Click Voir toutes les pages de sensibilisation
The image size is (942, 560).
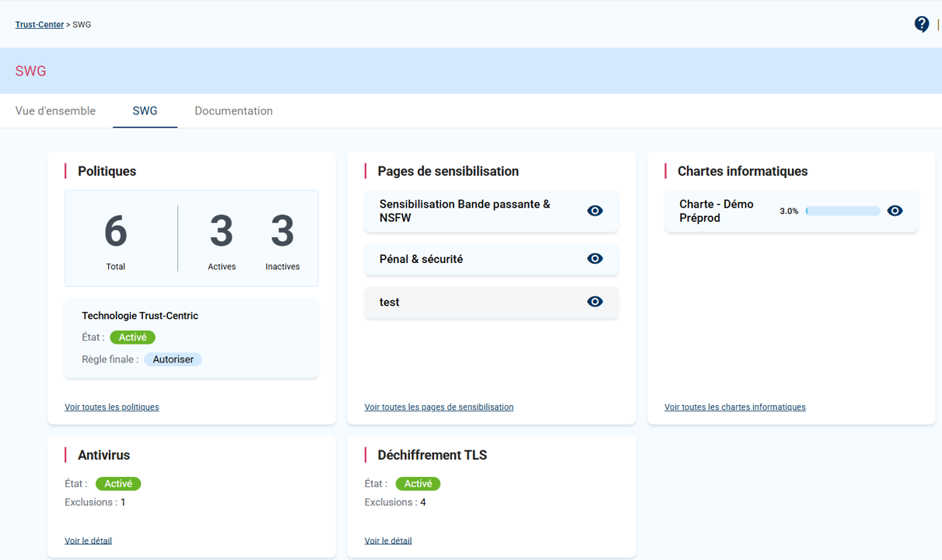(439, 407)
